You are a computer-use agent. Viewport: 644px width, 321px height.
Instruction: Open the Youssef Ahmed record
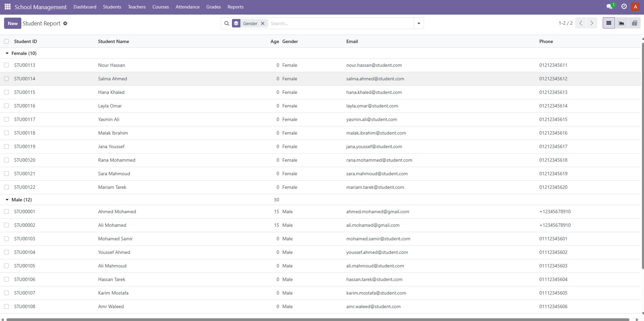pos(114,252)
